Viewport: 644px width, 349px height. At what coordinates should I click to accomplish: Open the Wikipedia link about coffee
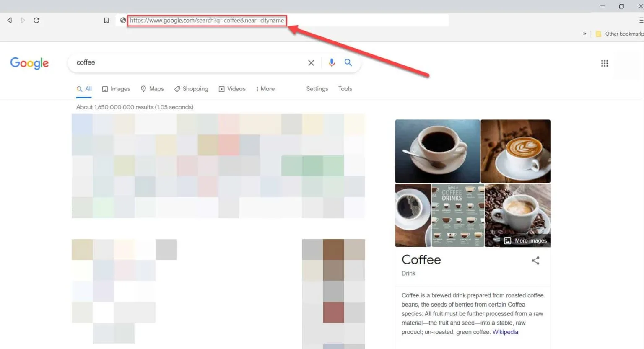click(x=505, y=331)
